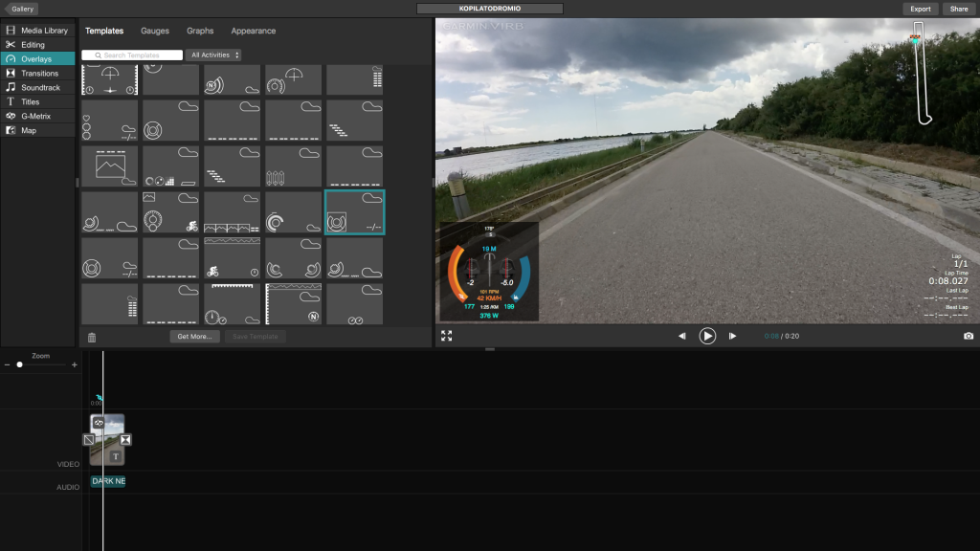Return to Gallery with back button
Screen dimensions: 980x551
coord(21,9)
